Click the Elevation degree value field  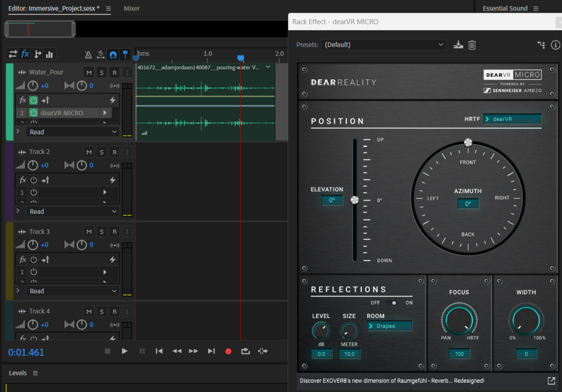[332, 200]
